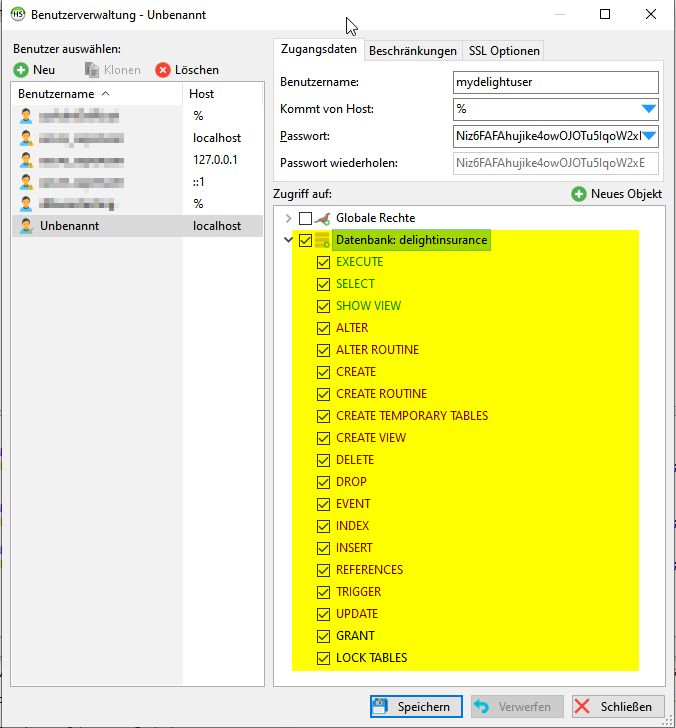Viewport: 676px width, 728px height.
Task: Click the red Löschen delete icon
Action: (x=163, y=70)
